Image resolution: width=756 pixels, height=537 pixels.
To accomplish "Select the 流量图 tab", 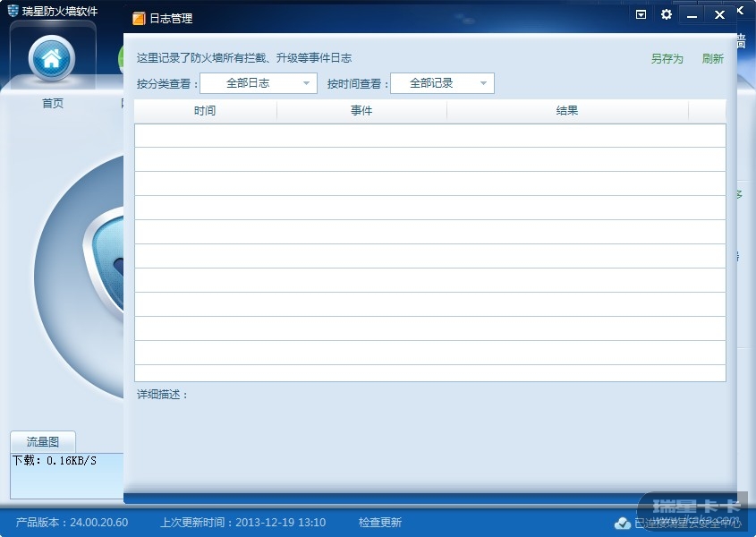I will (x=43, y=441).
